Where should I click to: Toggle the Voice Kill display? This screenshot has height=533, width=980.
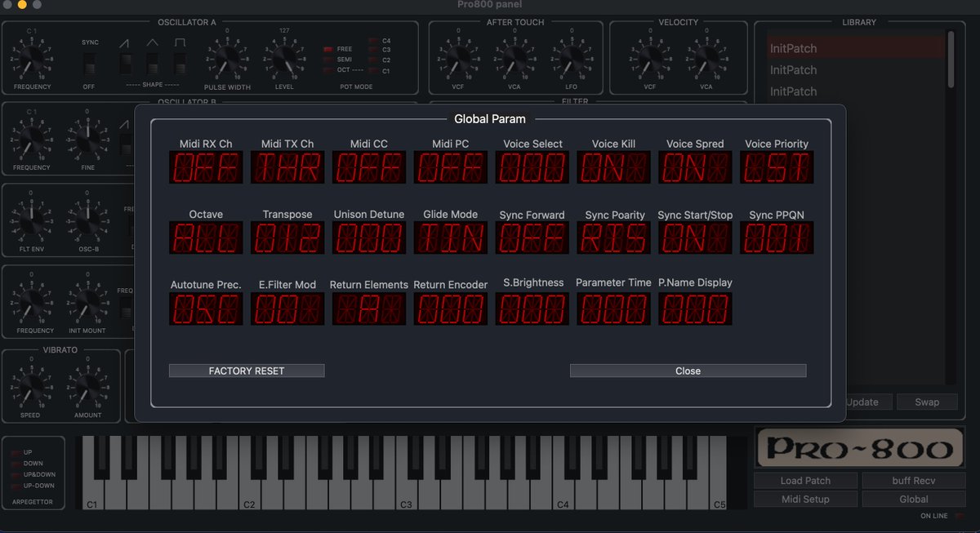click(x=614, y=167)
